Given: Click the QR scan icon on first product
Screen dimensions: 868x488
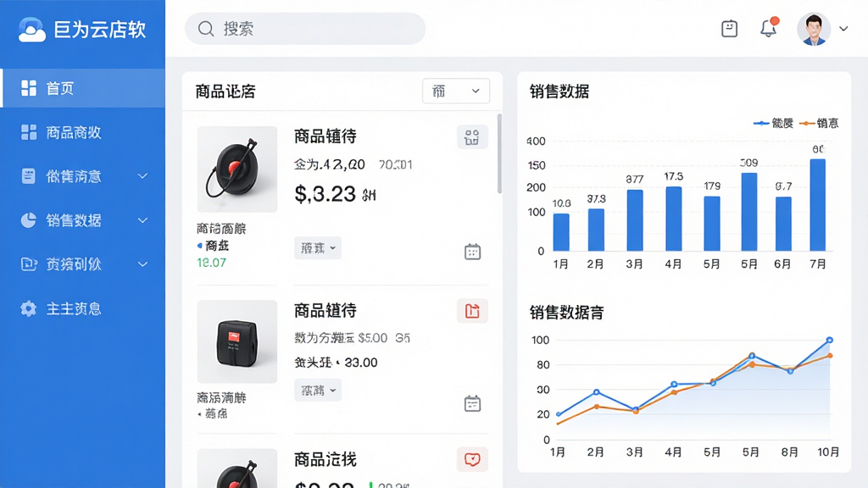Looking at the screenshot, I should [472, 137].
